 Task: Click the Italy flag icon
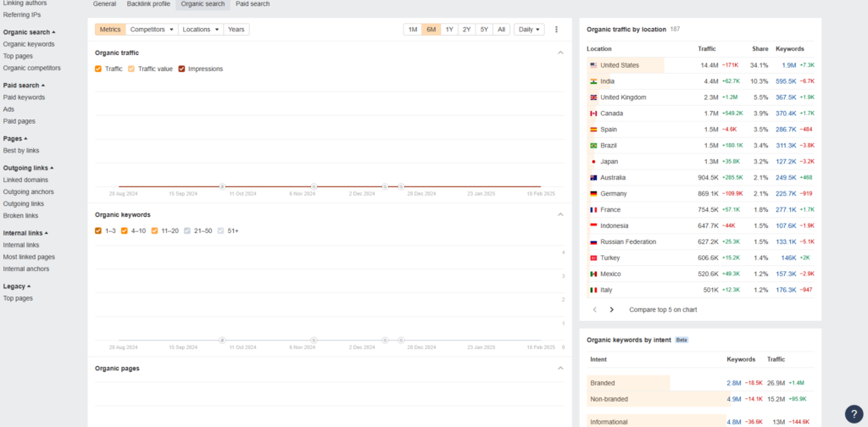[x=593, y=290]
